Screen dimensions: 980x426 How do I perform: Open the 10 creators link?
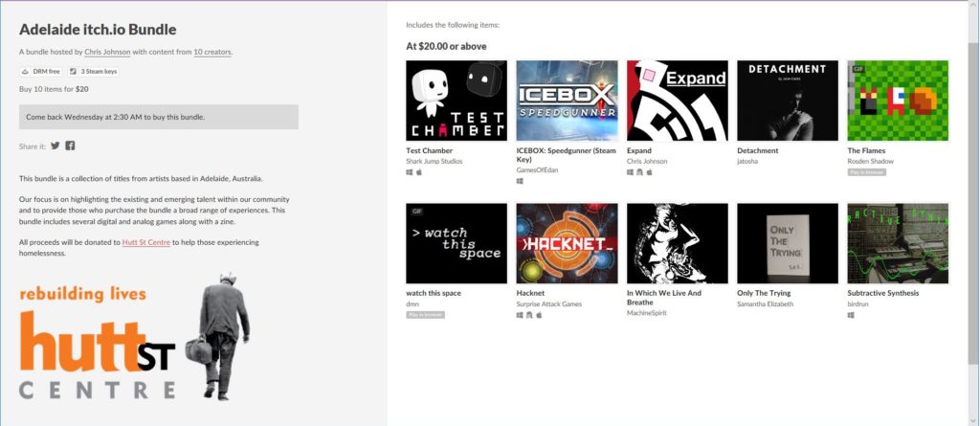(x=212, y=53)
